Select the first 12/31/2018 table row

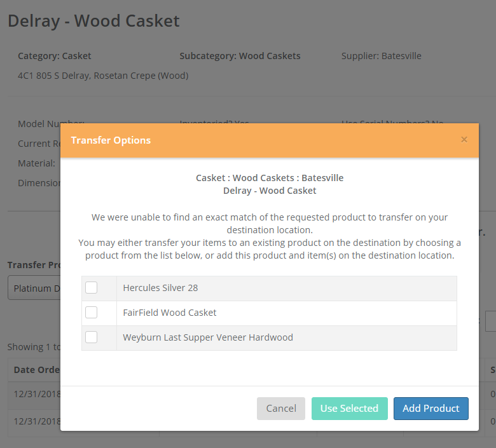click(35, 393)
